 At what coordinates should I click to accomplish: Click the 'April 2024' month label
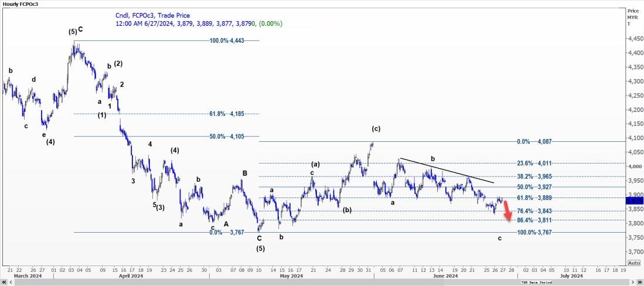(130, 275)
